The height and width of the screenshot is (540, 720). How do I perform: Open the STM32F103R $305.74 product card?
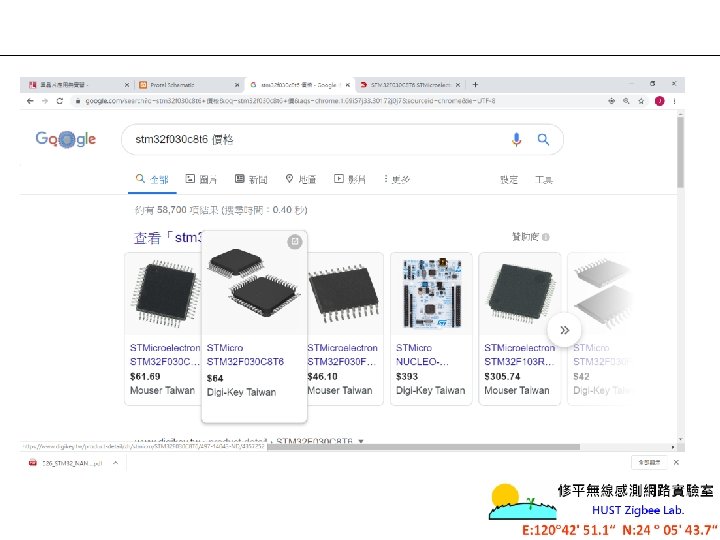click(520, 328)
